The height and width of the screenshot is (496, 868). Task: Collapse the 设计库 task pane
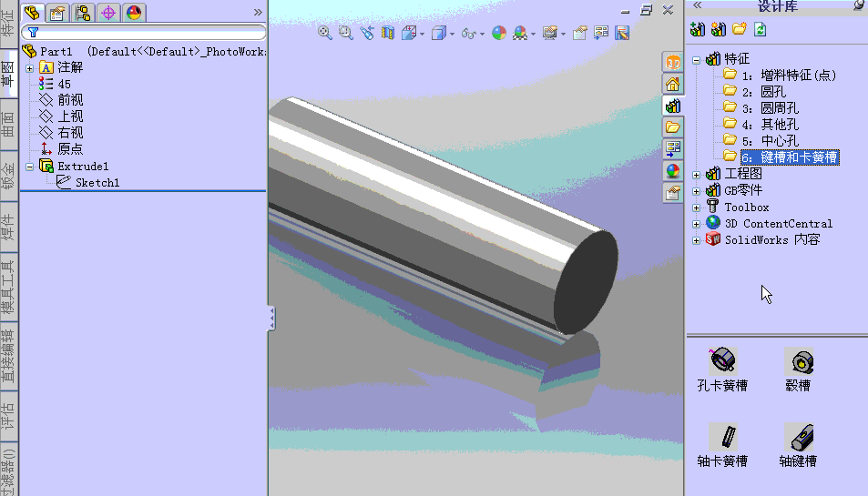click(x=698, y=5)
